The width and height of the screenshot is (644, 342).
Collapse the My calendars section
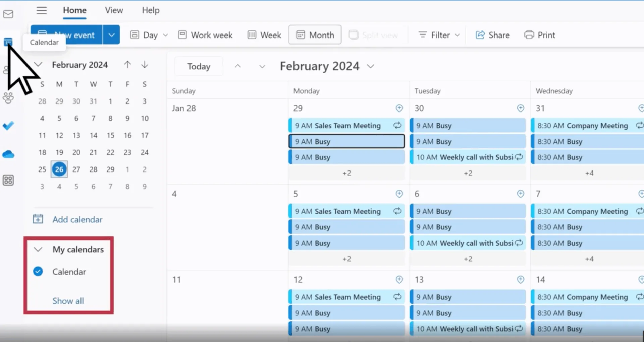[38, 249]
